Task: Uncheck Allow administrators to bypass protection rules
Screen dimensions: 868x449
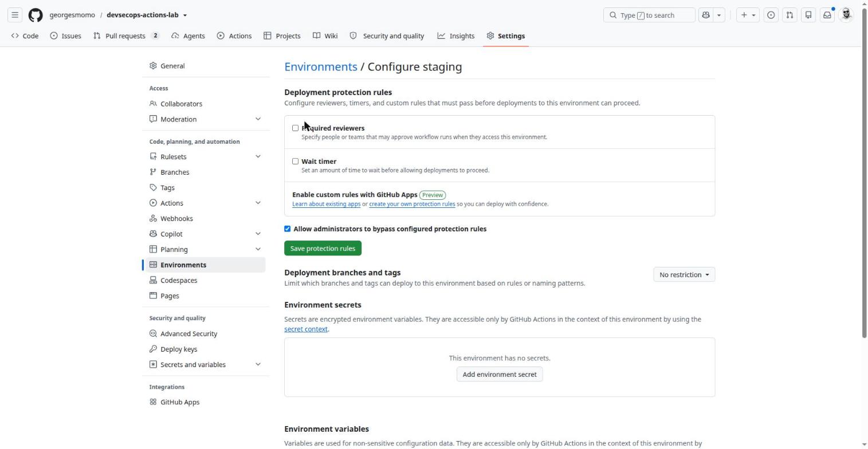Action: click(288, 229)
